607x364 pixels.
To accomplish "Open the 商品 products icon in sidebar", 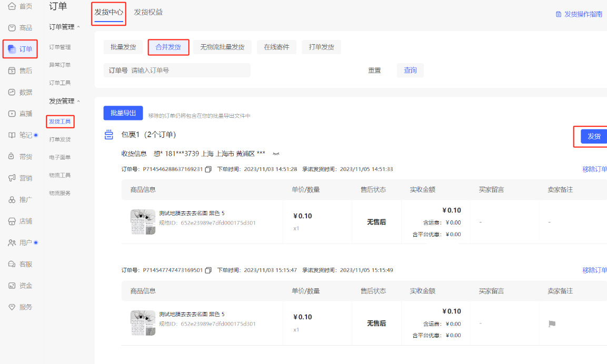I will coord(12,28).
